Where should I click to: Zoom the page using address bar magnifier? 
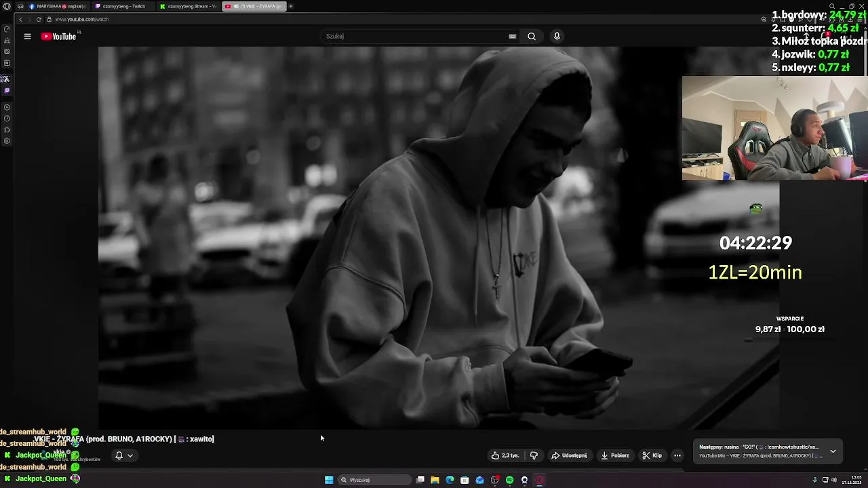tap(764, 19)
